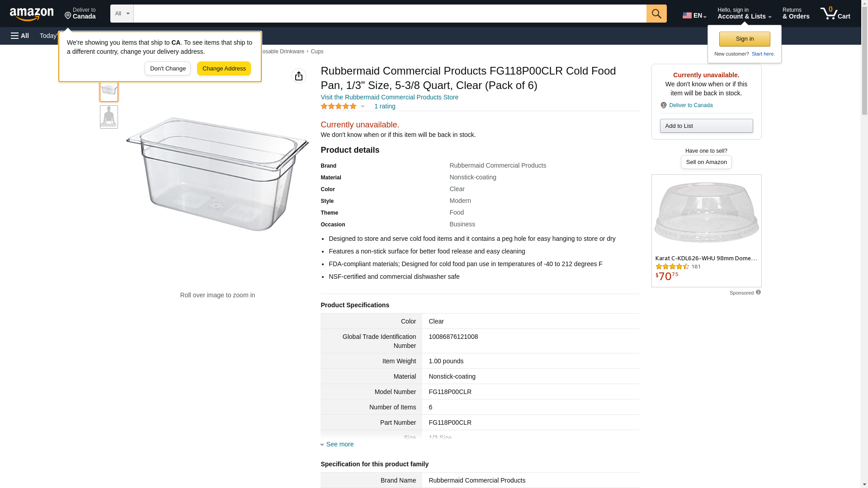The height and width of the screenshot is (488, 868).
Task: Open the All hamburger menu
Action: [x=20, y=36]
